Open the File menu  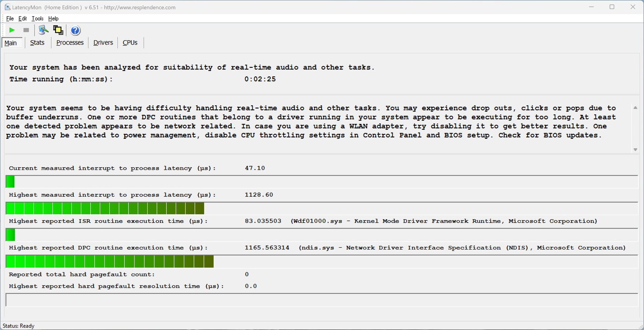tap(10, 18)
